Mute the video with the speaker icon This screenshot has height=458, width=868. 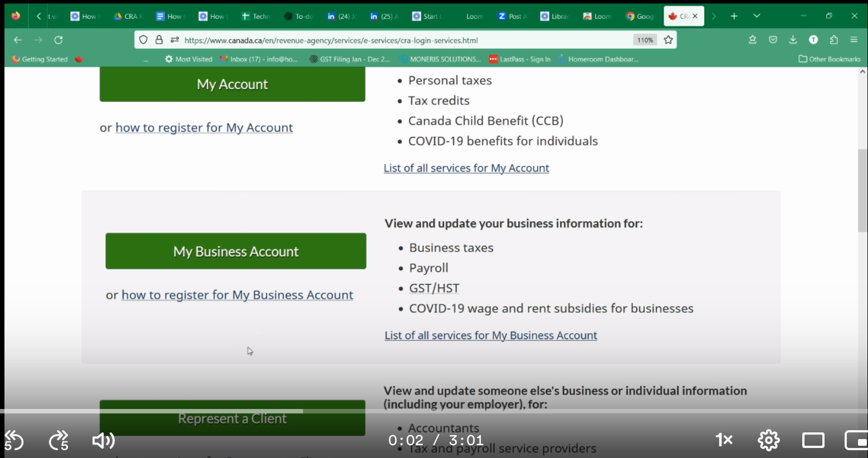pyautogui.click(x=103, y=441)
